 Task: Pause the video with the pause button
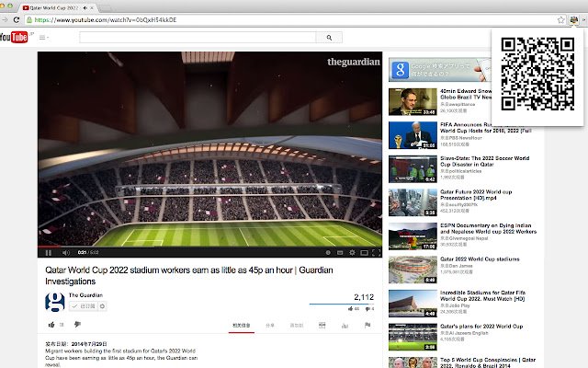point(49,253)
